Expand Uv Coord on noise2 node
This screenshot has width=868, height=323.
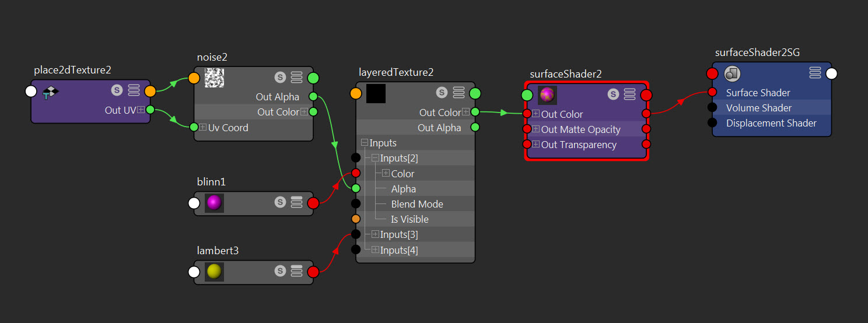(202, 127)
